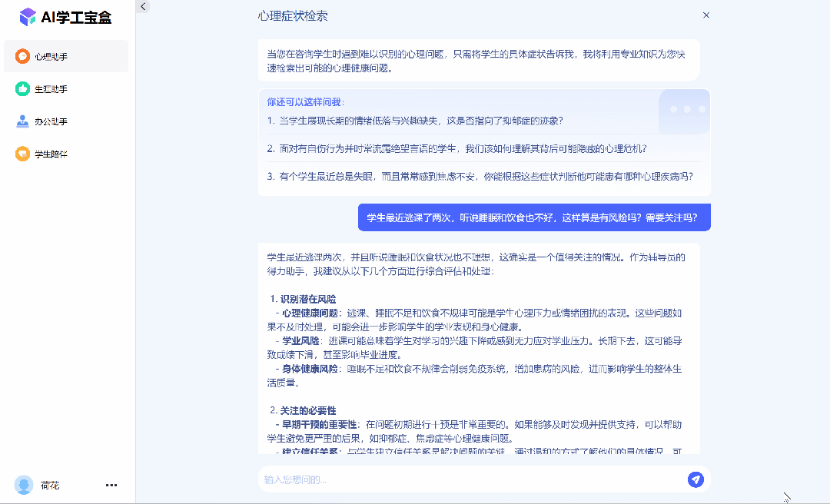The width and height of the screenshot is (830, 504).
Task: Collapse the left sidebar with chevron
Action: pyautogui.click(x=143, y=7)
